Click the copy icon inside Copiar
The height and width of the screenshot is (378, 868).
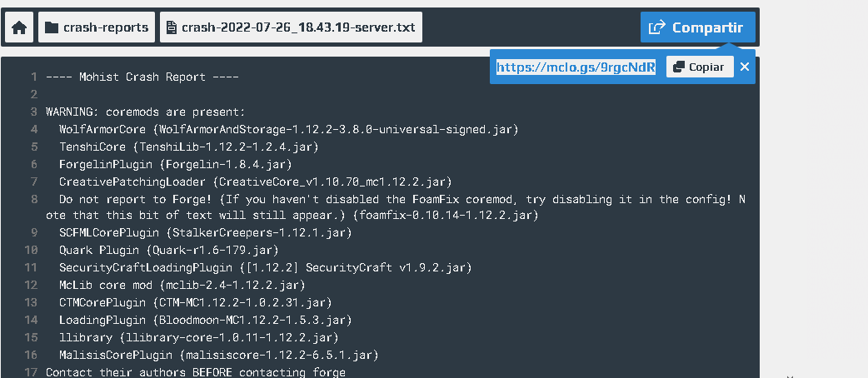[679, 67]
